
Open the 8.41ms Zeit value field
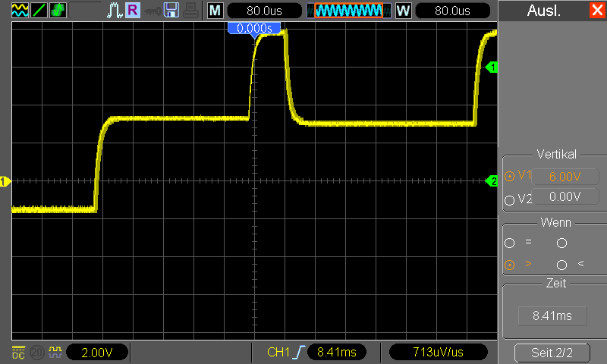tap(552, 316)
